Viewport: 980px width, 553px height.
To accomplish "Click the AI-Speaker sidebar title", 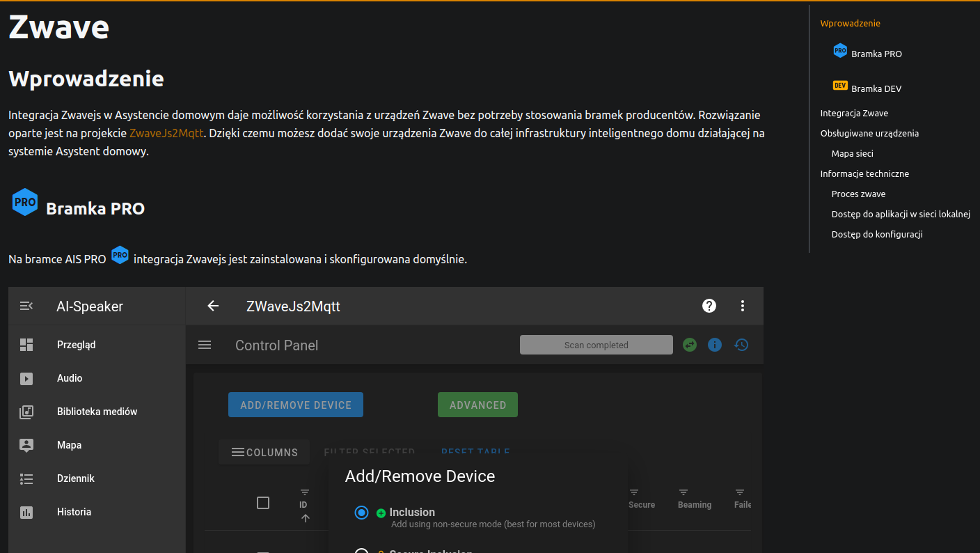I will click(x=90, y=306).
